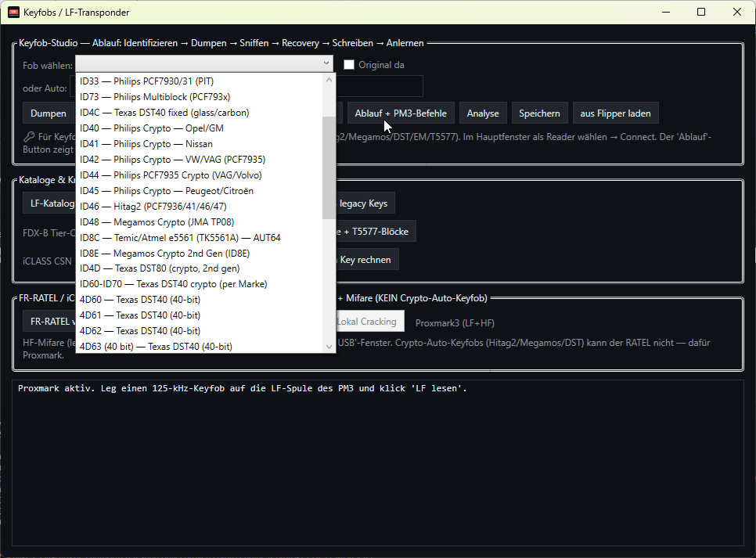Select 'ID44 — Philips PCF7935 Crypto (VAG/Volvo)'
Screen dimensions: 756x558
pyautogui.click(x=199, y=175)
